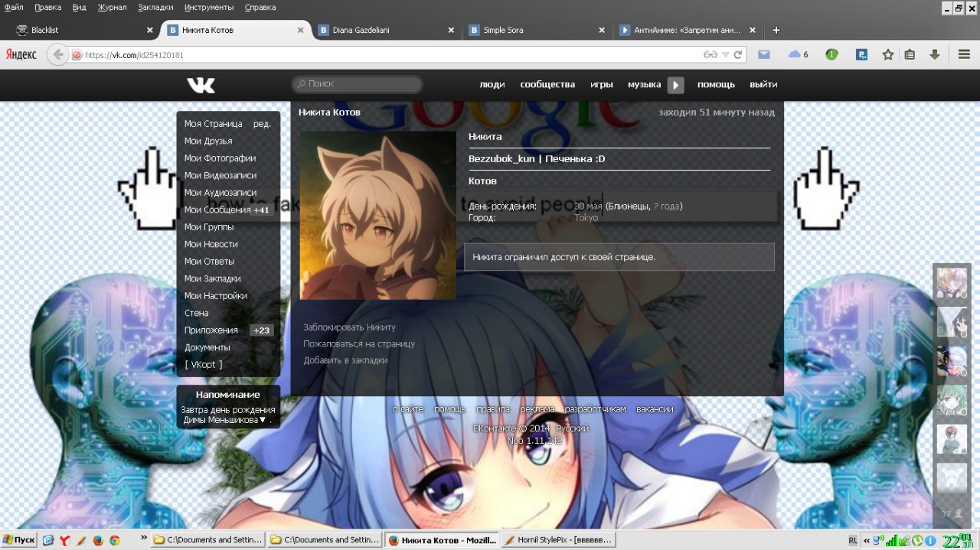Switch to the Simple Sora tab
This screenshot has height=550, width=980.
(537, 31)
